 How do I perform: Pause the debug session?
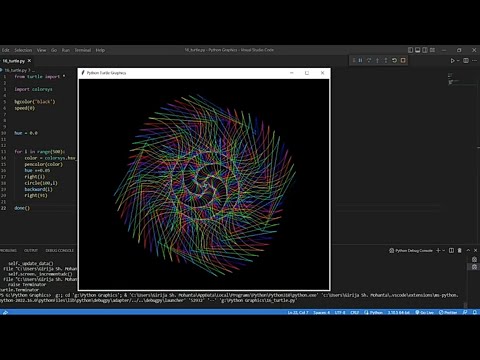click(361, 60)
